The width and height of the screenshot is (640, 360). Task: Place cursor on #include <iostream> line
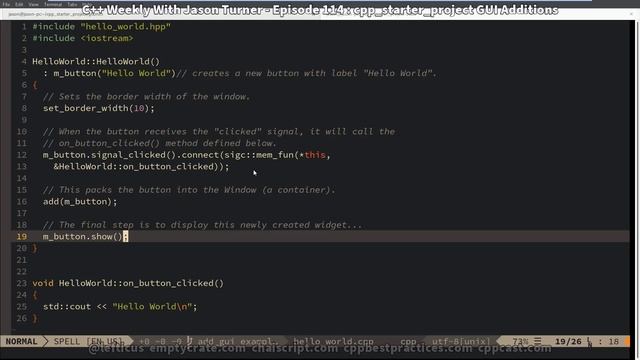[x=83, y=38]
